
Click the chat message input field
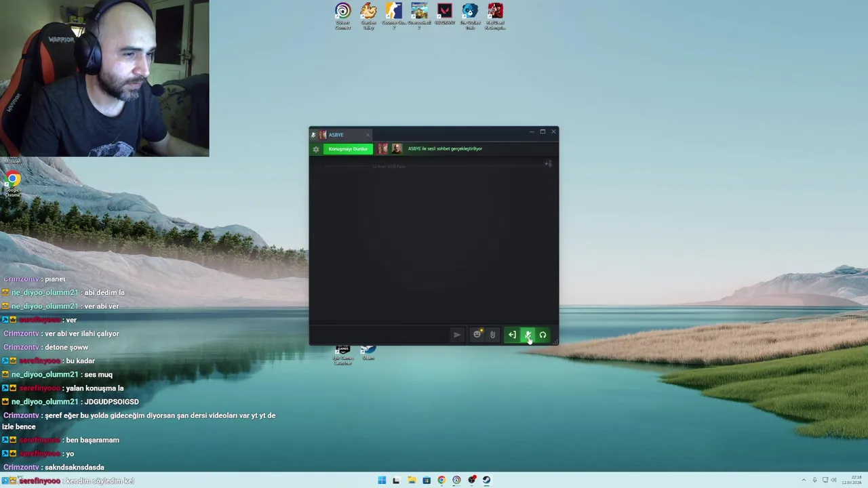tap(381, 335)
